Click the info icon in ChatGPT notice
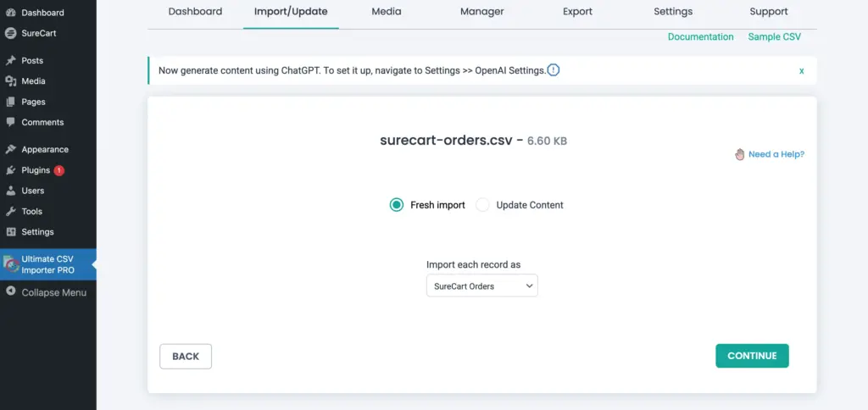This screenshot has height=410, width=868. 554,70
